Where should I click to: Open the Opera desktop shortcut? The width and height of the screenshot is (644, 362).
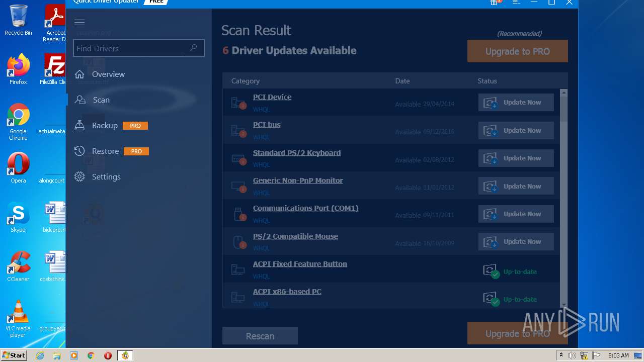(18, 168)
